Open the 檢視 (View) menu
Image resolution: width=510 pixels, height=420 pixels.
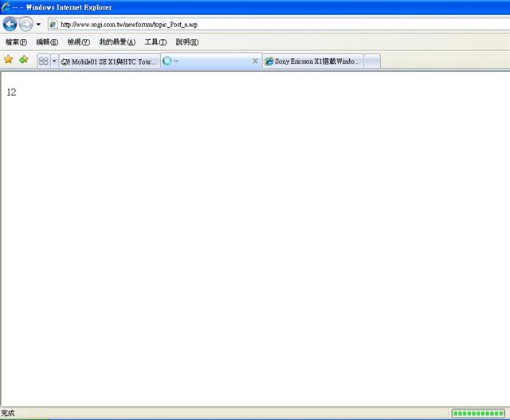coord(78,42)
